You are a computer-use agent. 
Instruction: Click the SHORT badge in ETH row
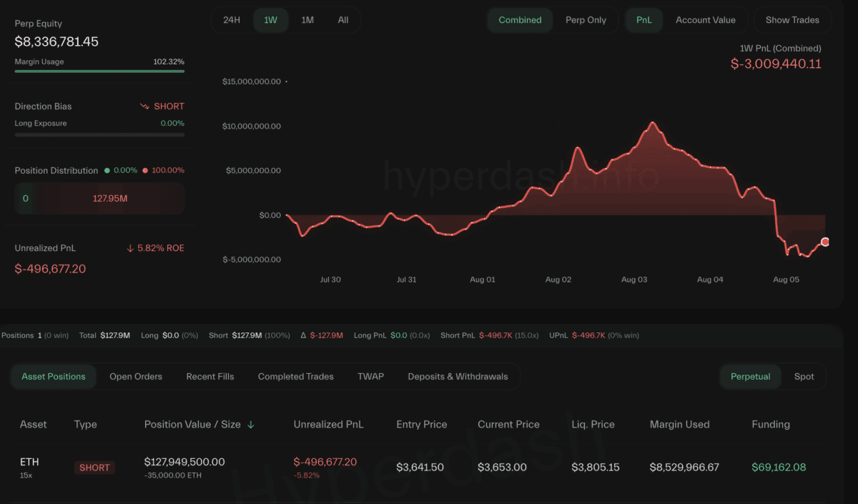(x=94, y=468)
